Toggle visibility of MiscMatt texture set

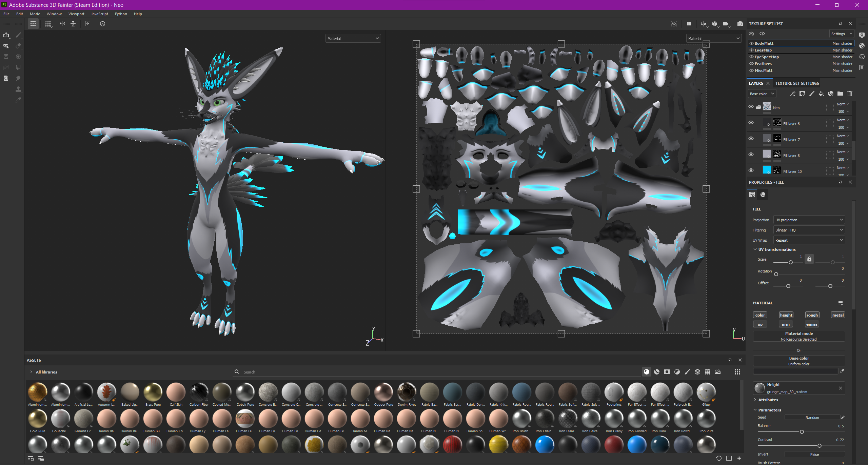pyautogui.click(x=751, y=70)
